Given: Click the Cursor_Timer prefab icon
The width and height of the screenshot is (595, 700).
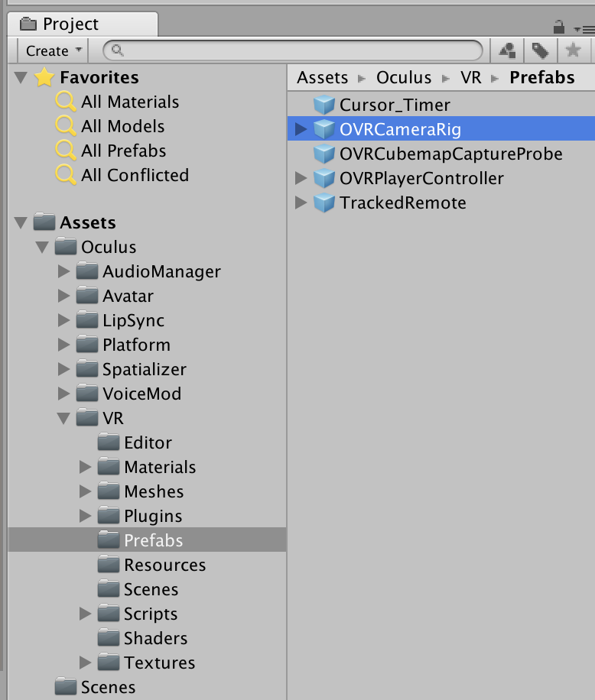Looking at the screenshot, I should 326,105.
